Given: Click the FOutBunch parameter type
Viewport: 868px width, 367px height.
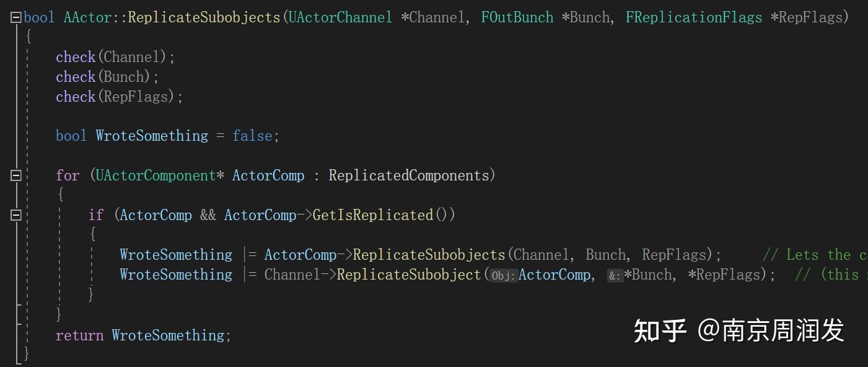Looking at the screenshot, I should 517,17.
